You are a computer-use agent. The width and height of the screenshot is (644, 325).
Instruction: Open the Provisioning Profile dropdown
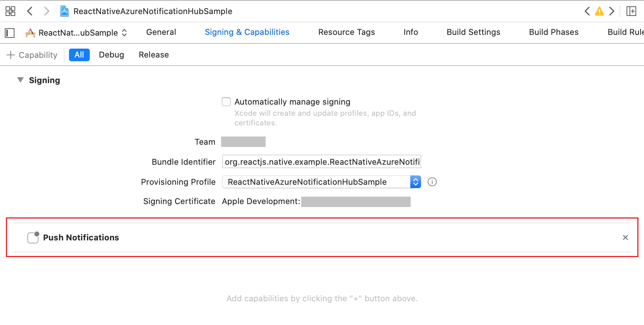[x=321, y=182]
